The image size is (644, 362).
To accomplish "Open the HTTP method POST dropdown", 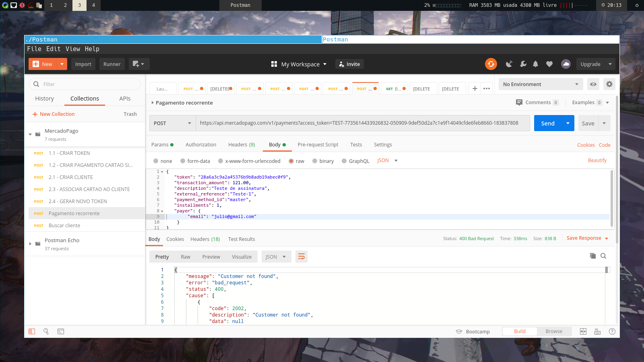I will 172,123.
